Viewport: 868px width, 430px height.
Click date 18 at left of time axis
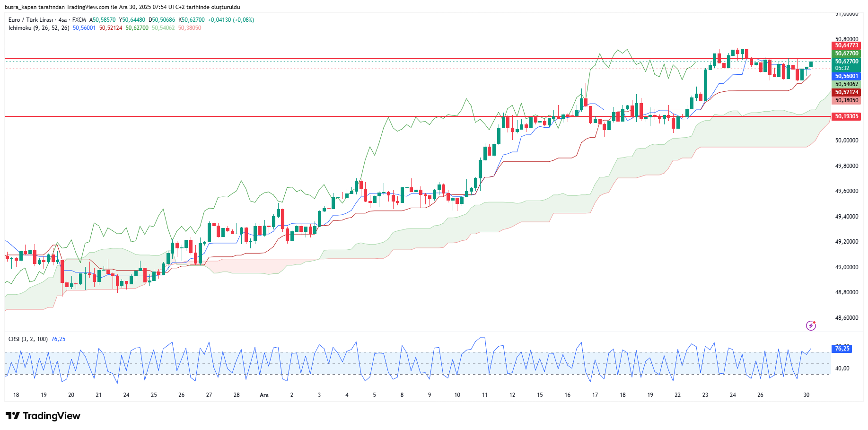(x=16, y=395)
